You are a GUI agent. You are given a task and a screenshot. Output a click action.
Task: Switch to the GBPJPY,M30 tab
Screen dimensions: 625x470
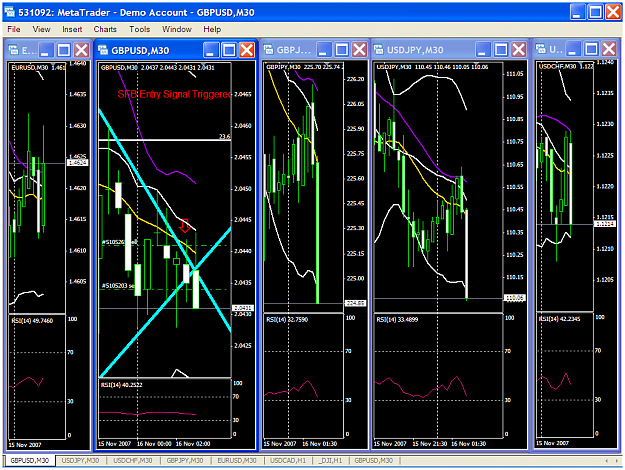point(185,460)
